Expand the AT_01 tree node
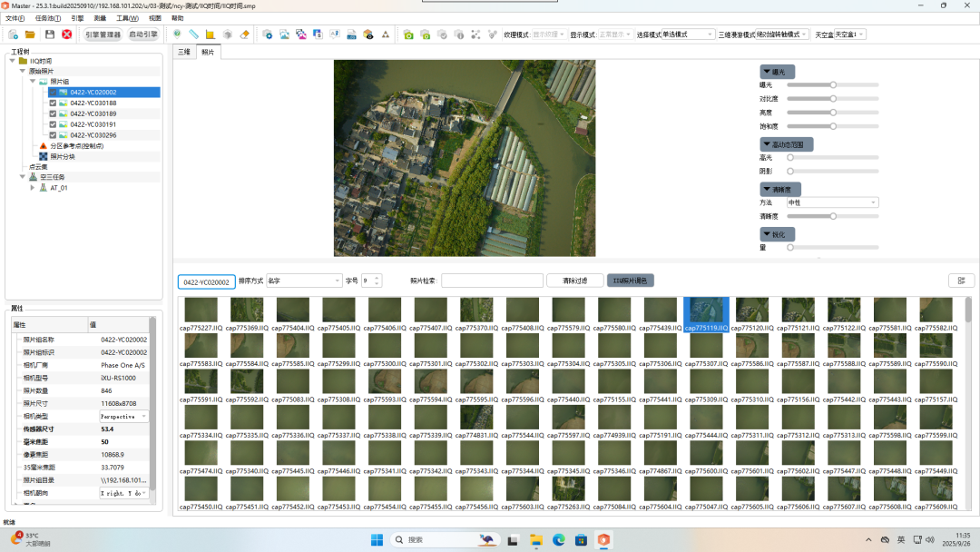Image resolution: width=980 pixels, height=552 pixels. 33,188
